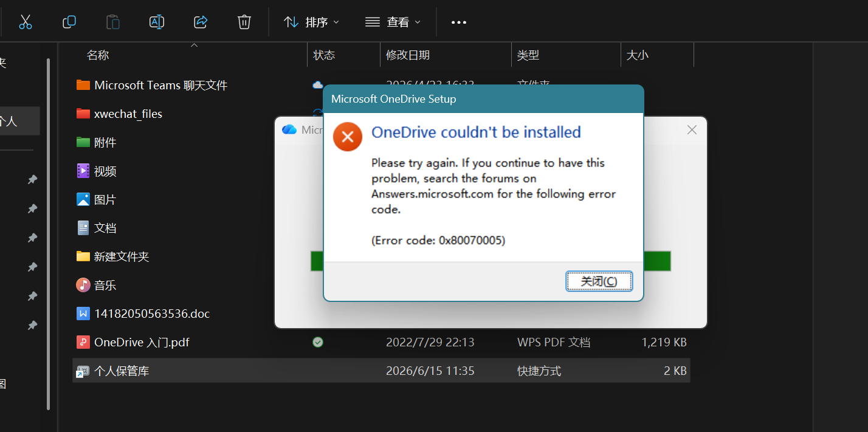This screenshot has height=432, width=868.
Task: Click the WPS PDF 文档 type cell
Action: pyautogui.click(x=554, y=343)
